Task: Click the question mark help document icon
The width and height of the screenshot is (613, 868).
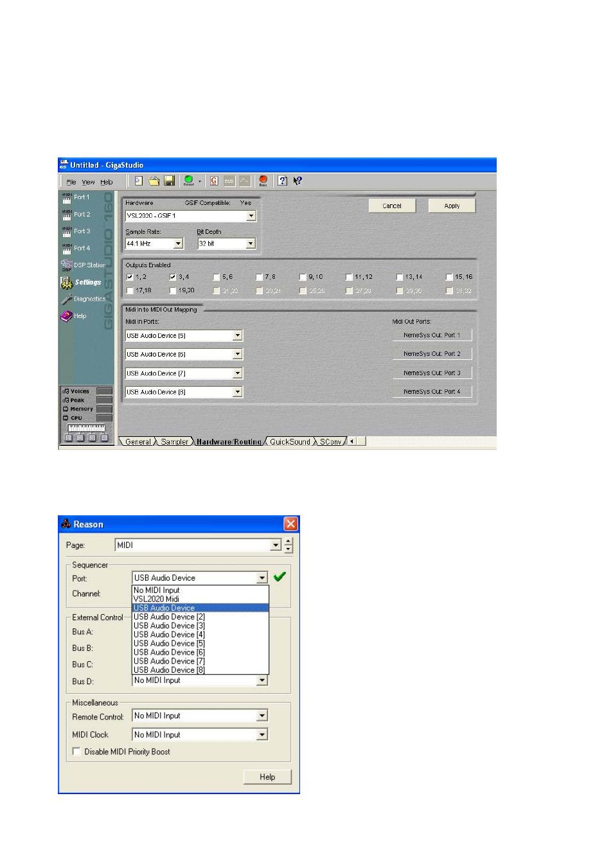Action: tap(282, 181)
